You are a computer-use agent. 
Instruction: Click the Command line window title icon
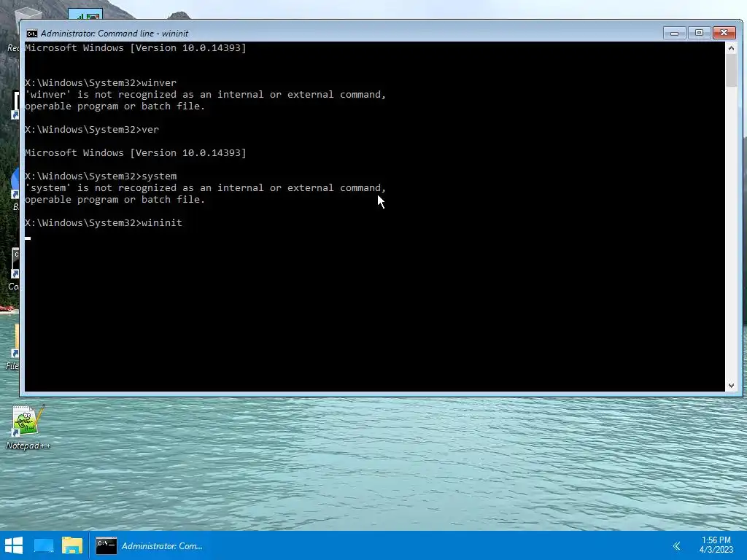pos(32,34)
